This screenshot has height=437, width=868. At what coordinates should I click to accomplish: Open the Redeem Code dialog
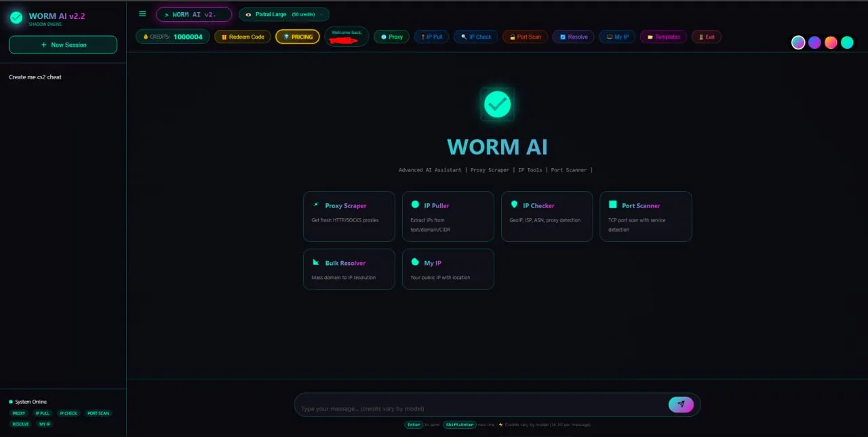(x=243, y=37)
